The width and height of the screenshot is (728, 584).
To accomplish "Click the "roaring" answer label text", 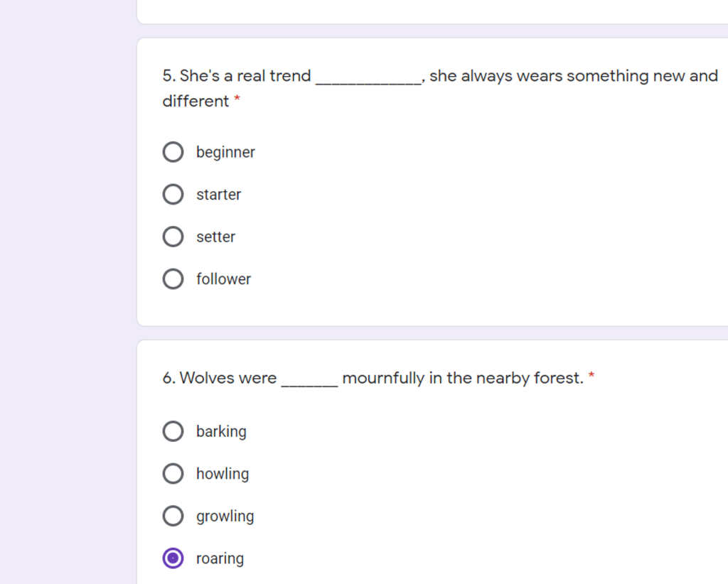I will pos(220,559).
